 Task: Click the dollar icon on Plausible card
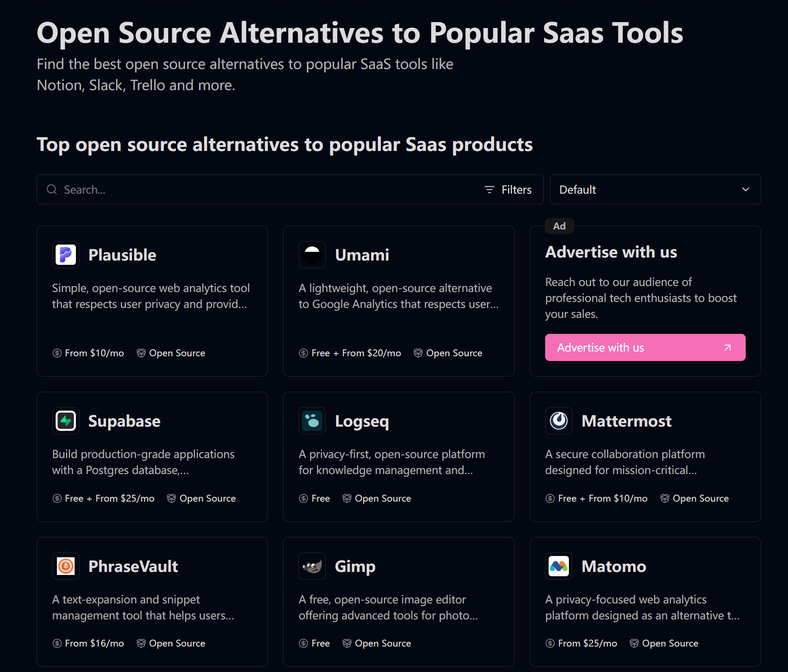57,353
